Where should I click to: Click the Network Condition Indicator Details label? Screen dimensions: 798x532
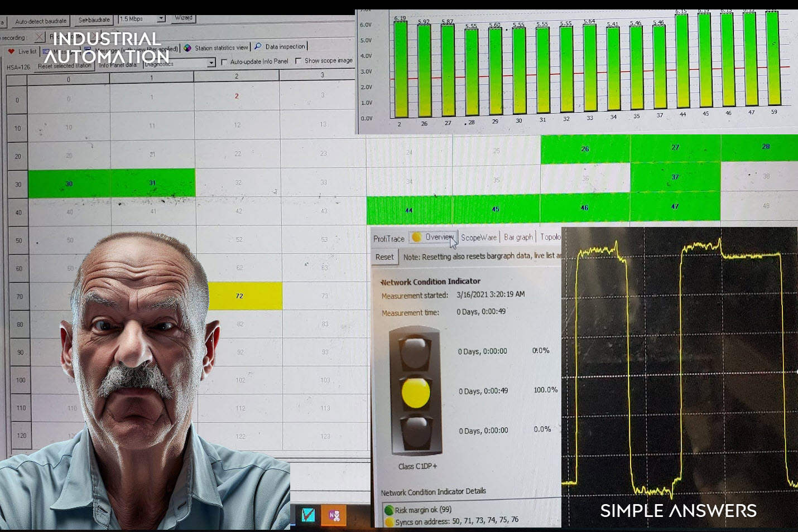[434, 492]
